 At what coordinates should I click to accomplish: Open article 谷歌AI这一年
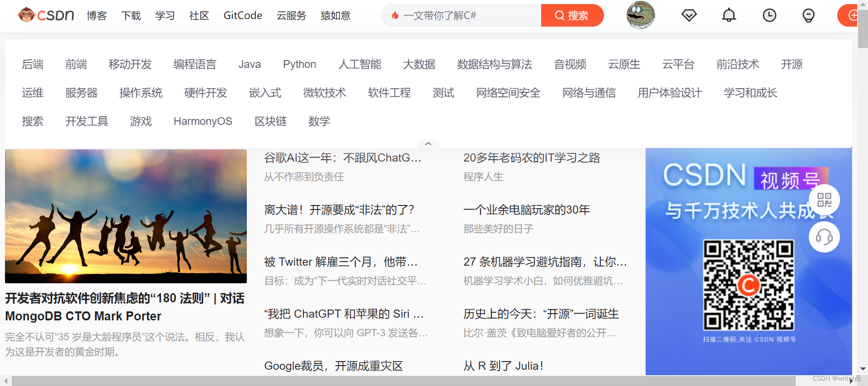click(x=343, y=157)
